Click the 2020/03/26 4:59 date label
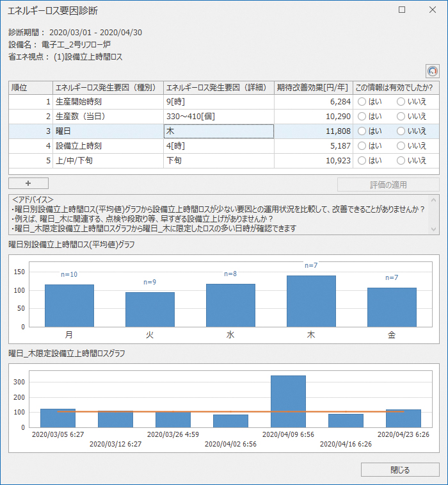The image size is (448, 485). (173, 434)
